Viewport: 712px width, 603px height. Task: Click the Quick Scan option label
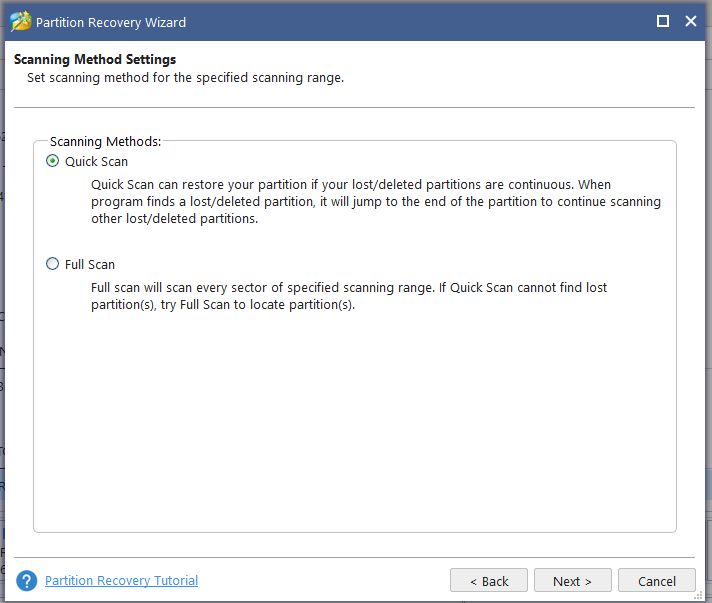click(x=96, y=161)
